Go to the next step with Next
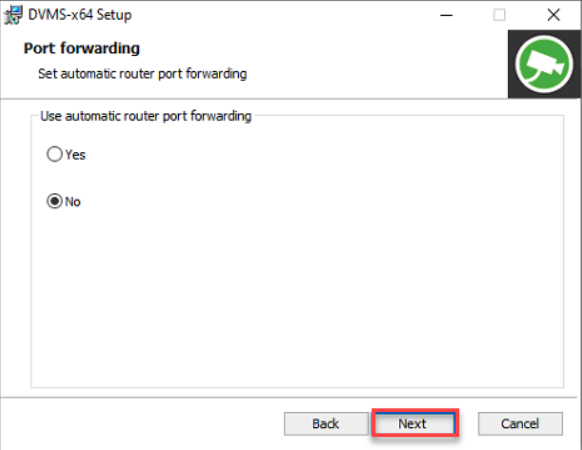This screenshot has height=450, width=582. [413, 423]
